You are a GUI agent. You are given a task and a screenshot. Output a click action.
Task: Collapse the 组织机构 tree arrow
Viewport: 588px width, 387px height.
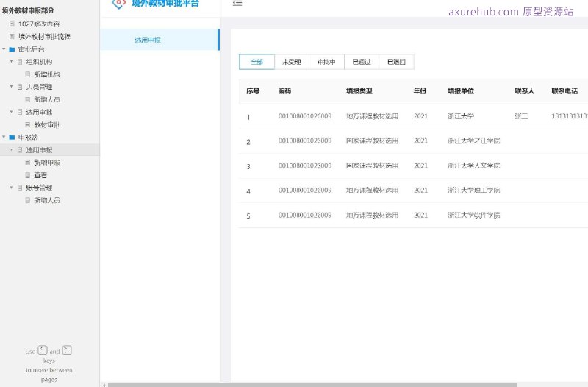[x=12, y=62]
